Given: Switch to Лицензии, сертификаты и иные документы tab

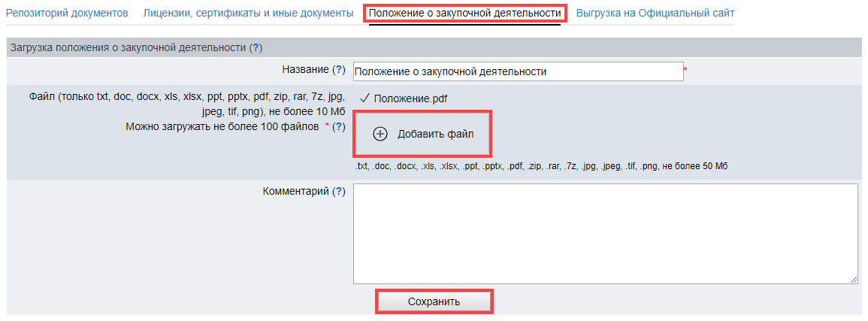Looking at the screenshot, I should [x=248, y=14].
